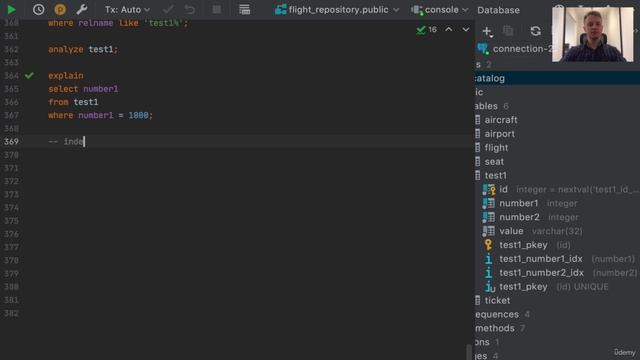Open the Tx: Auto transaction mode dropdown
Viewport: 640px width, 360px height.
tap(127, 9)
